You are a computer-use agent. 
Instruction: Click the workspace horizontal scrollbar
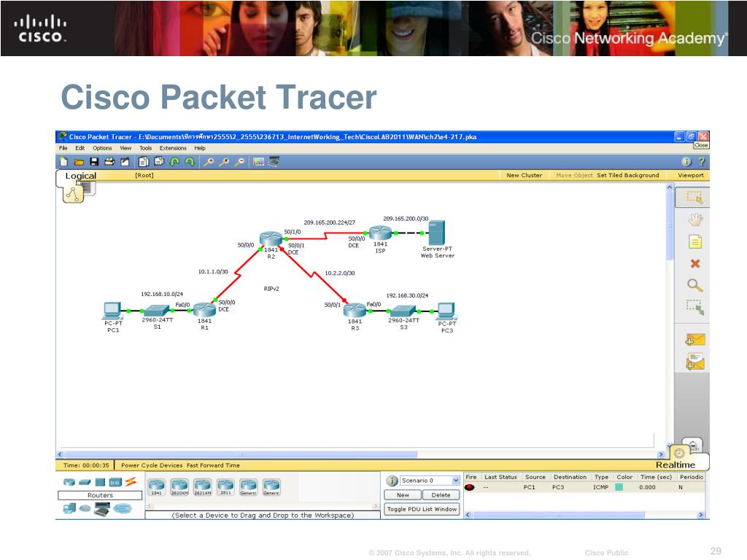click(x=241, y=454)
